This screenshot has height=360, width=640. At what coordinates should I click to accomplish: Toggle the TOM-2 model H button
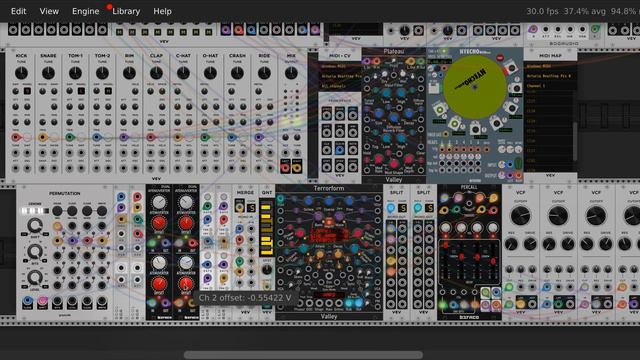click(x=108, y=91)
